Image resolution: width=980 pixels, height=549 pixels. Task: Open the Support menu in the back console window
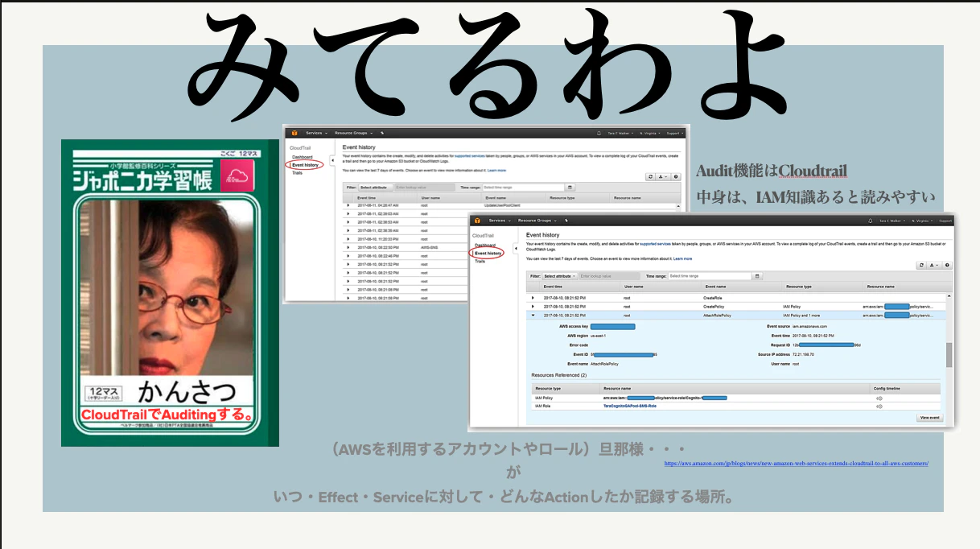click(x=677, y=133)
